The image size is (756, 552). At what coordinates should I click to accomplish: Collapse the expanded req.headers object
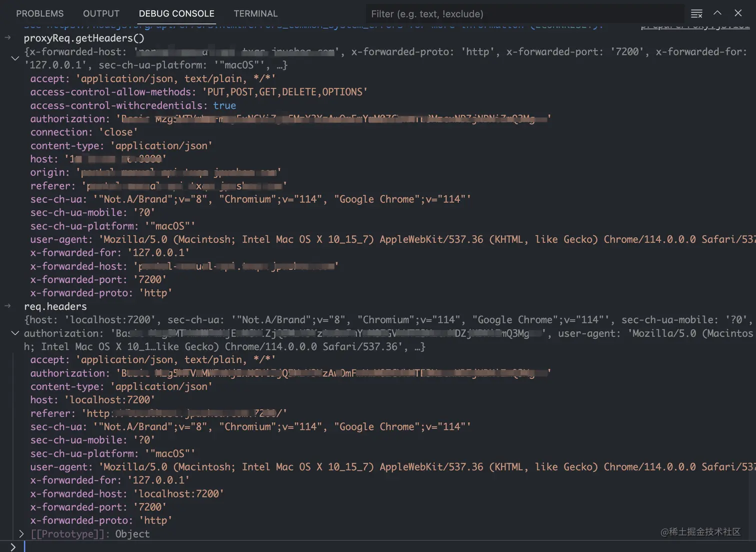tap(15, 333)
